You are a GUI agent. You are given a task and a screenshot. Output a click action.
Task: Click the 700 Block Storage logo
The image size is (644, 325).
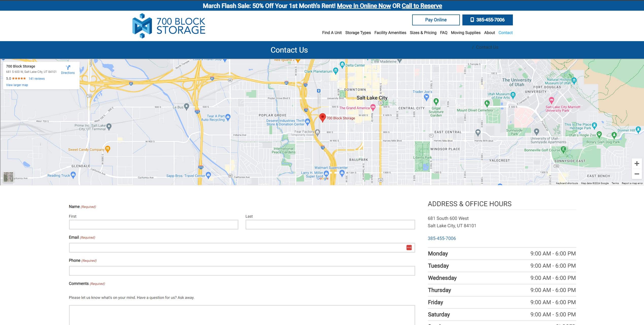[x=169, y=26]
